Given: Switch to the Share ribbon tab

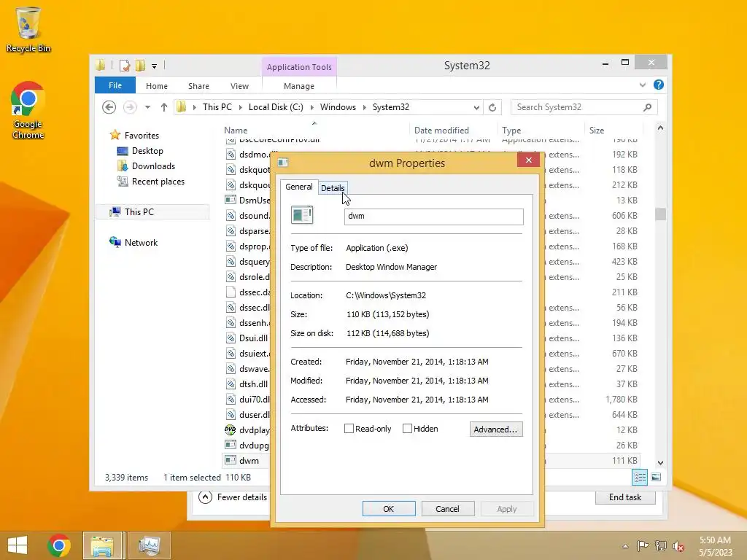Looking at the screenshot, I should tap(198, 86).
